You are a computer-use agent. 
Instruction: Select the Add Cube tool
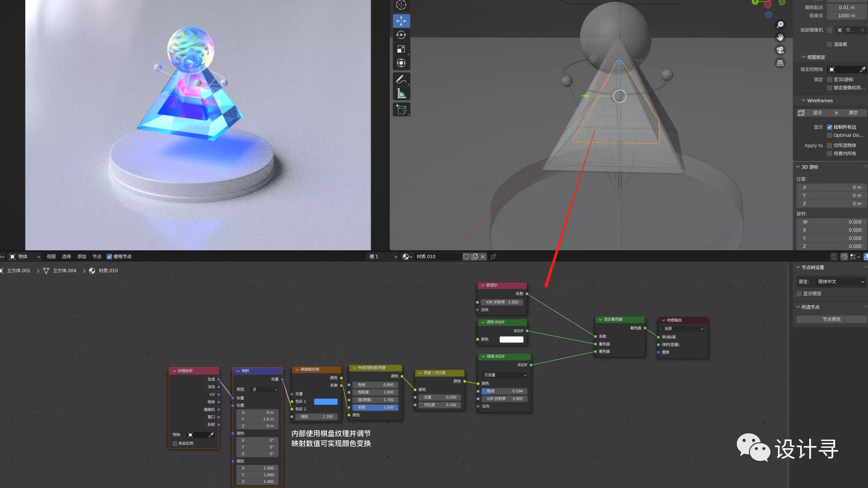click(x=401, y=109)
